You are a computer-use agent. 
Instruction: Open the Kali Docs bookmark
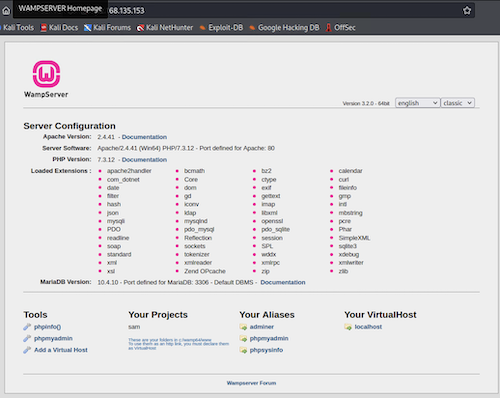59,28
